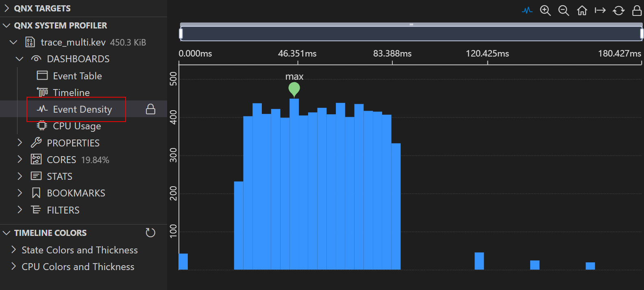Zoom out of the density chart
Image resolution: width=644 pixels, height=290 pixels.
click(563, 11)
